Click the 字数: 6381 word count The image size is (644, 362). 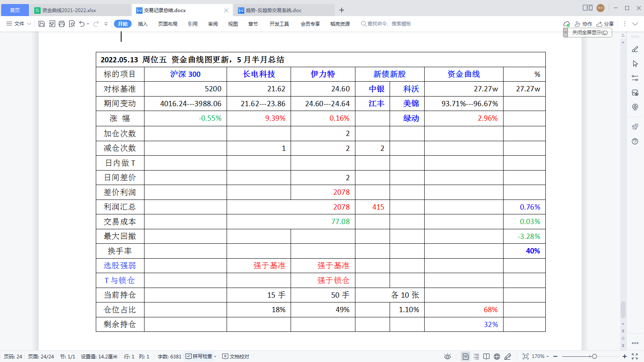pyautogui.click(x=169, y=356)
